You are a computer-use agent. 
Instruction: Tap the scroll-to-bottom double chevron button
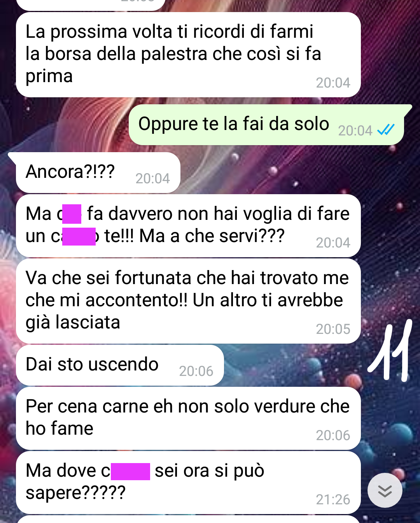coord(385,491)
